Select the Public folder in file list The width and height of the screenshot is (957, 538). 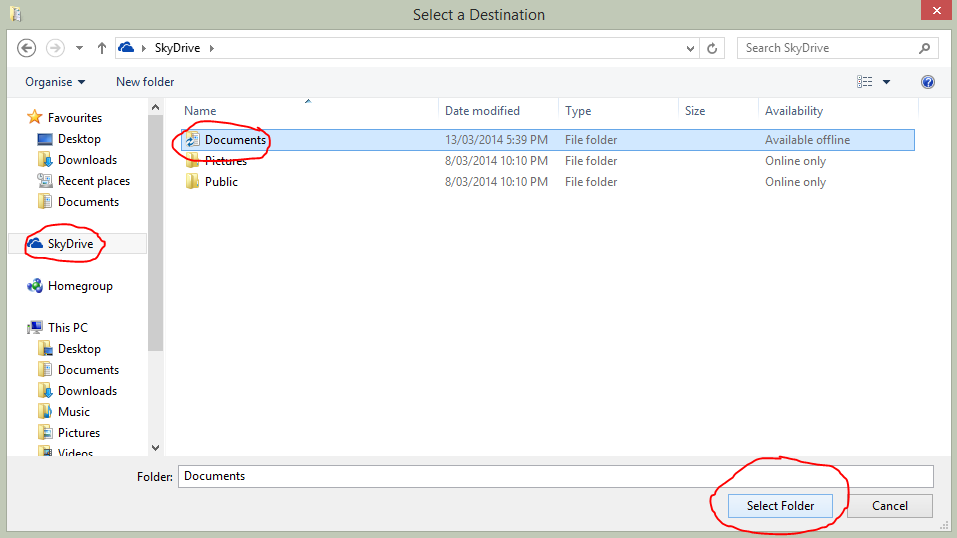(x=220, y=181)
